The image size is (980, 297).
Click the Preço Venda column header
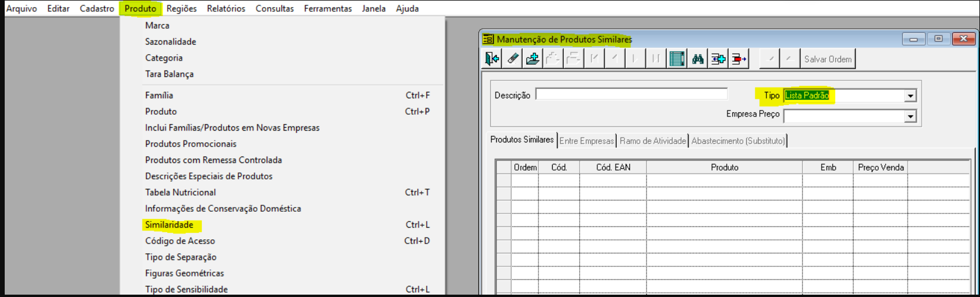coord(881,168)
